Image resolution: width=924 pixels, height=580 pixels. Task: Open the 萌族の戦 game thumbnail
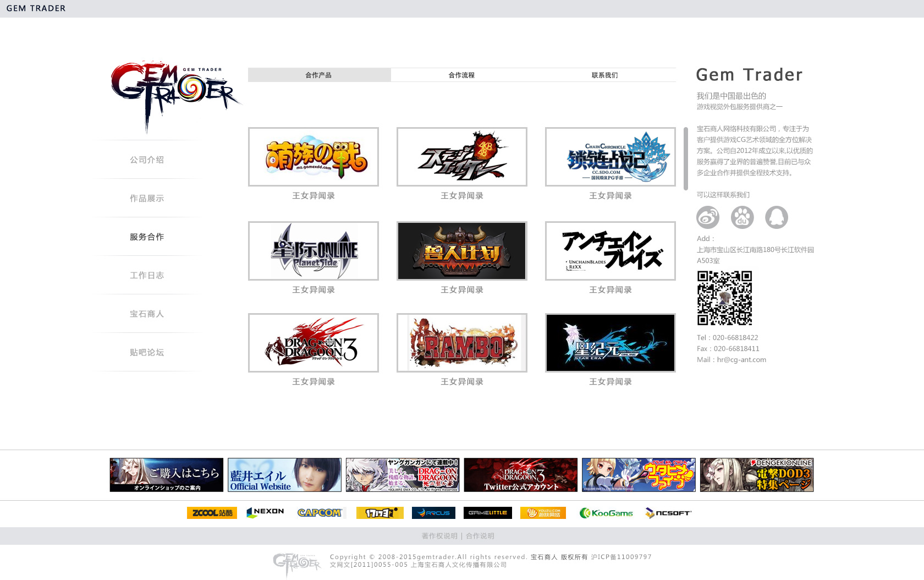[313, 157]
